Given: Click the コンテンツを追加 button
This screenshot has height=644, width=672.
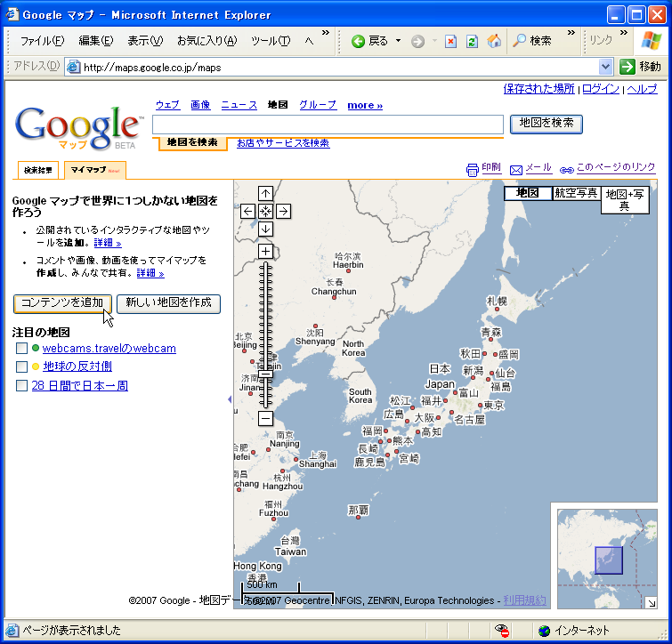Looking at the screenshot, I should [62, 303].
